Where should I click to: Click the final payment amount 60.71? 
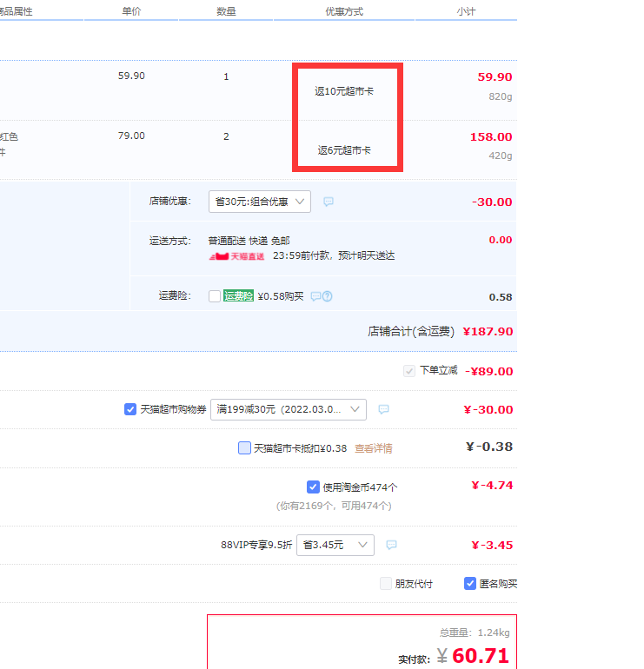tap(481, 656)
